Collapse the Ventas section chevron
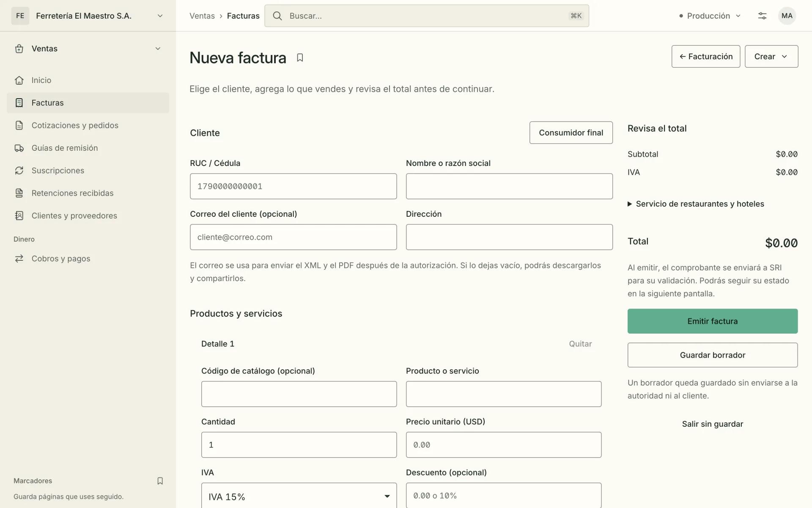Screen dimensions: 812x508 pos(158,49)
